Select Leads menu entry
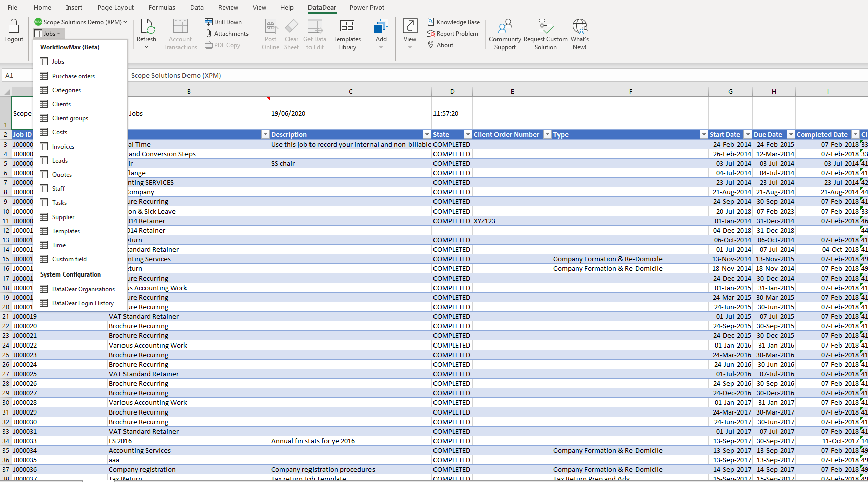This screenshot has width=868, height=482. click(x=80, y=161)
